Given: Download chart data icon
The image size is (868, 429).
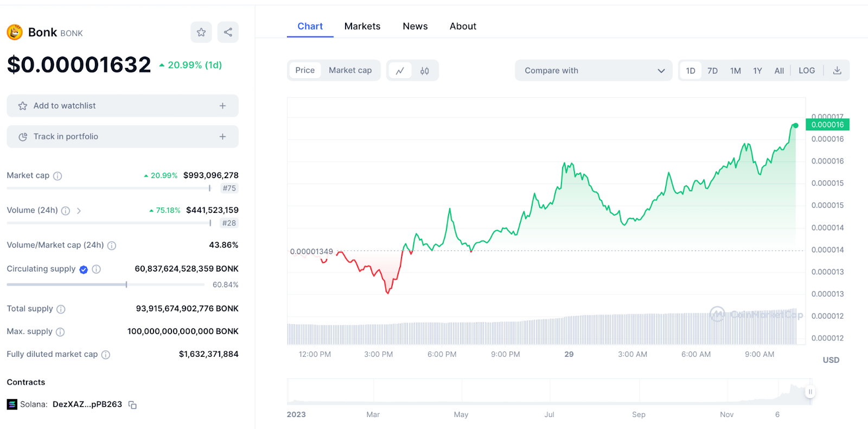Looking at the screenshot, I should pos(837,71).
